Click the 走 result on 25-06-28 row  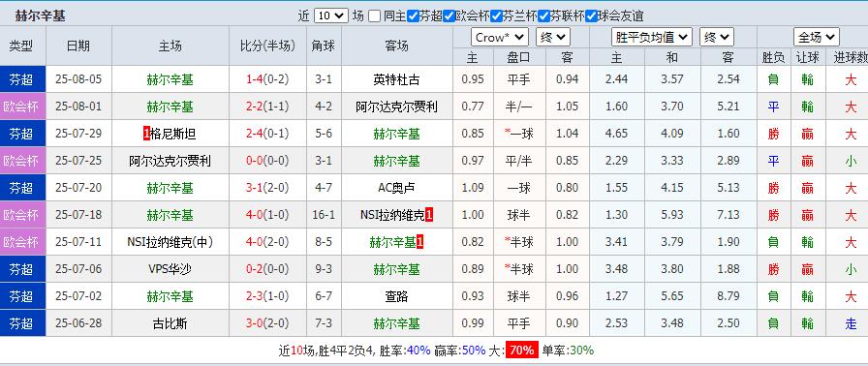851,323
